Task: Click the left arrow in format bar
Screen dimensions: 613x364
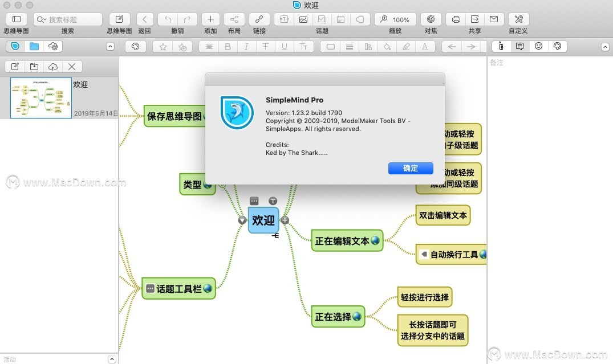Action: point(452,47)
